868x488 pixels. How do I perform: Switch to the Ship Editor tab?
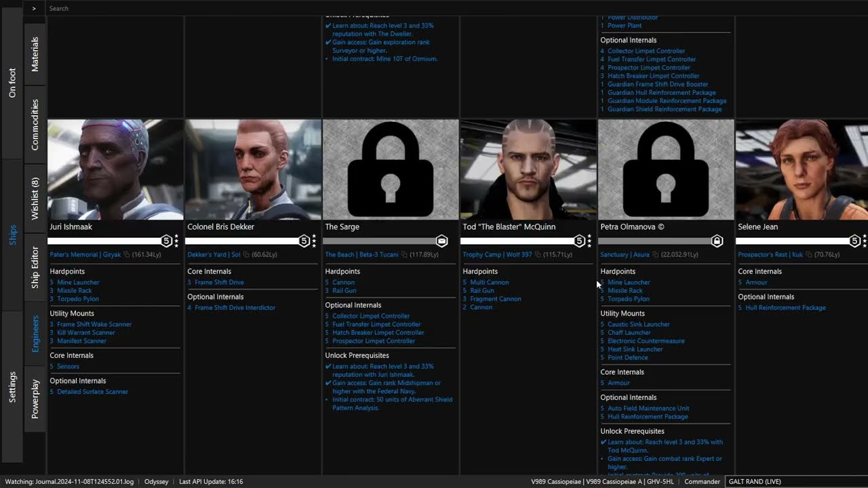[35, 267]
